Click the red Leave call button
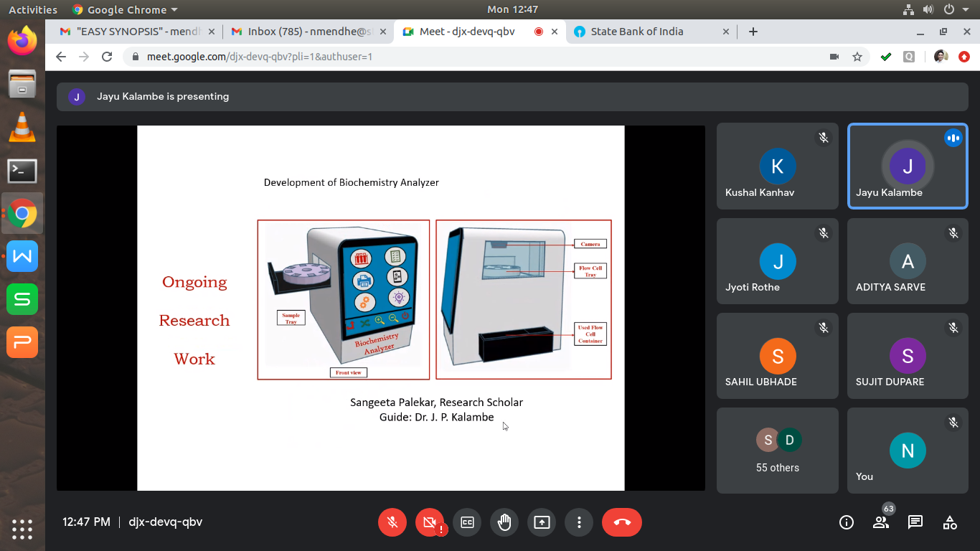 pos(621,522)
